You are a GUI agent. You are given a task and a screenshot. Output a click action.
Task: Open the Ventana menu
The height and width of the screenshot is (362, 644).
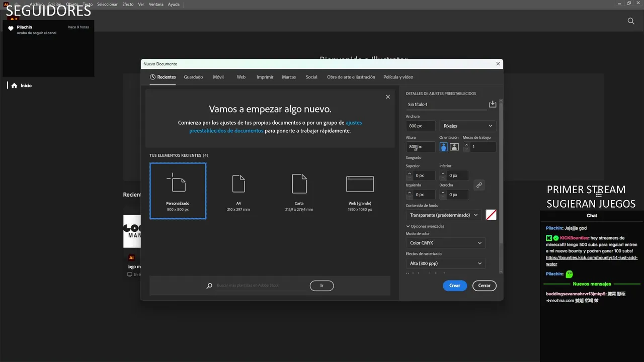click(x=156, y=4)
